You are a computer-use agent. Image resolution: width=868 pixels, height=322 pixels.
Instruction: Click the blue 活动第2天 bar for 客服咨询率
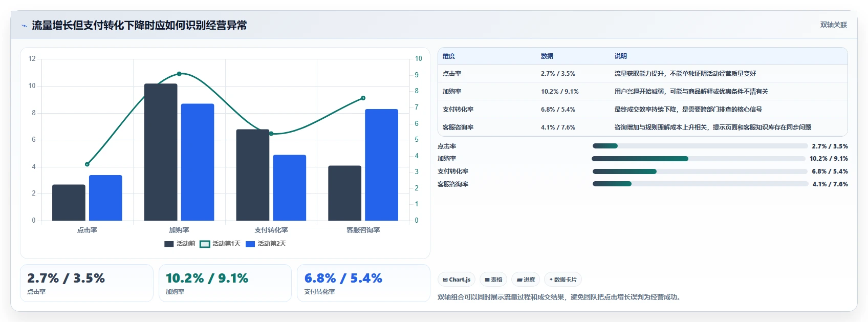tap(381, 165)
